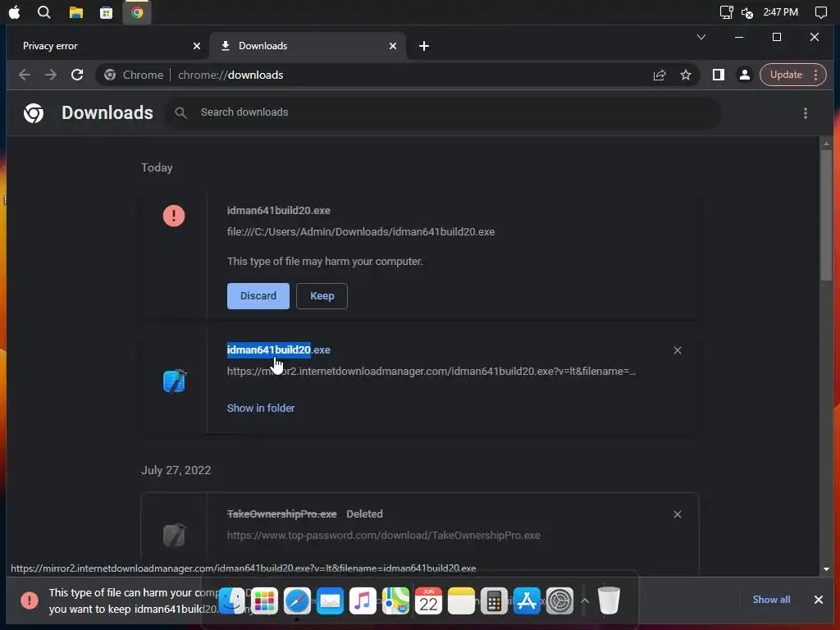Open the notification center icon
The height and width of the screenshot is (630, 840).
pos(820,12)
